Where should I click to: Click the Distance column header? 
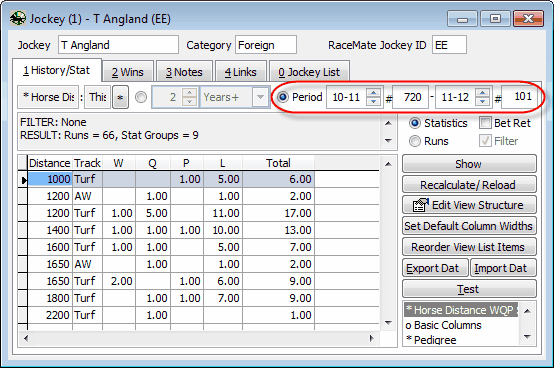pos(50,163)
